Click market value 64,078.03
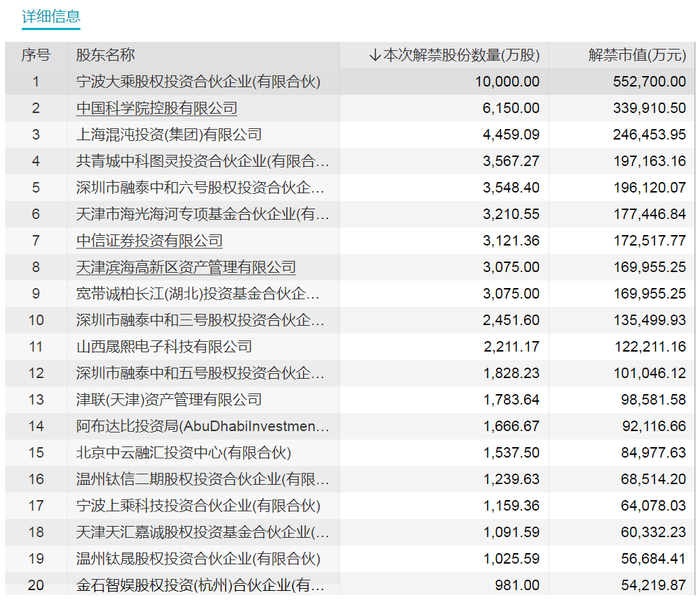 click(x=654, y=506)
